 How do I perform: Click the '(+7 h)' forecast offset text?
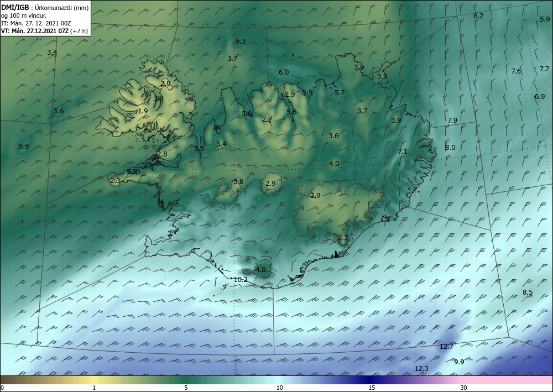pos(79,31)
